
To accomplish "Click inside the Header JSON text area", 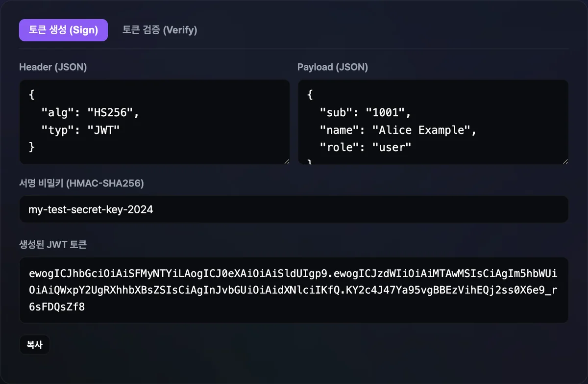I will click(x=154, y=122).
